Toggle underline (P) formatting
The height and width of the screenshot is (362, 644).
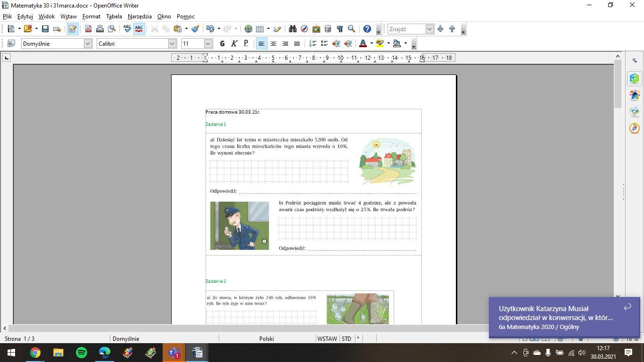246,43
